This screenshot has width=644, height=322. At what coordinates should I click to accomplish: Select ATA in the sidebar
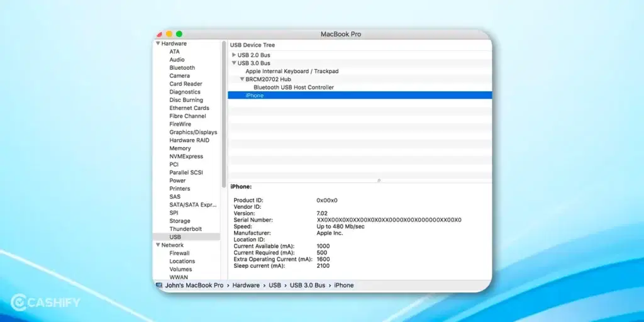[175, 52]
